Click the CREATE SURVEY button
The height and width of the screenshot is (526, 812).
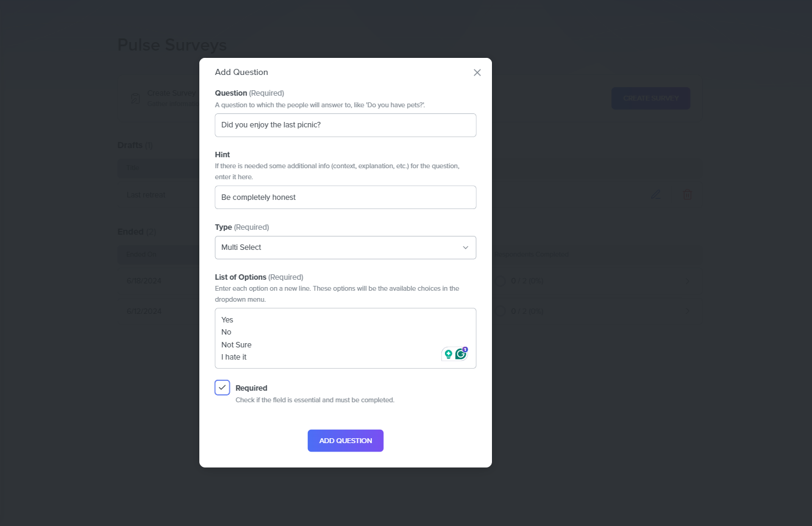pyautogui.click(x=650, y=98)
